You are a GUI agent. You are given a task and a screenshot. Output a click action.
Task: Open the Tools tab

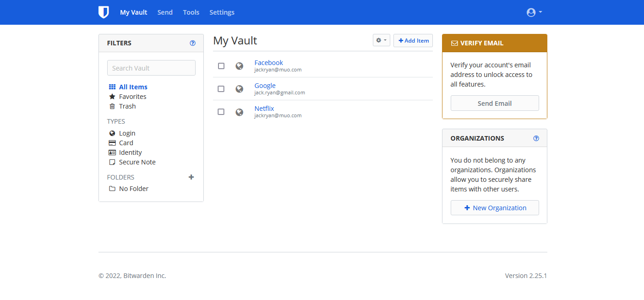point(191,12)
